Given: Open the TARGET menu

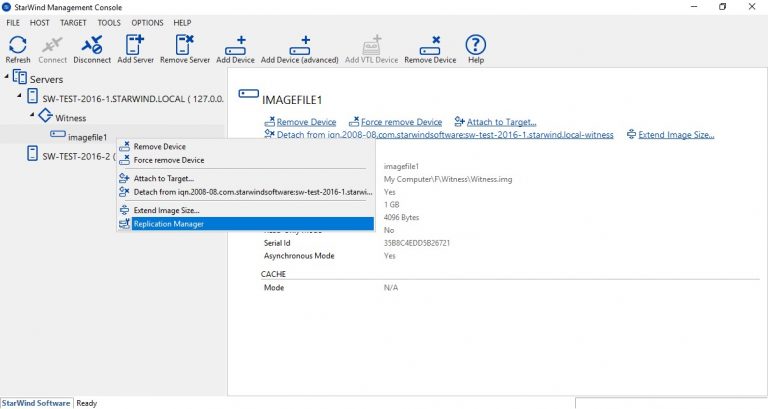Looking at the screenshot, I should [x=73, y=22].
